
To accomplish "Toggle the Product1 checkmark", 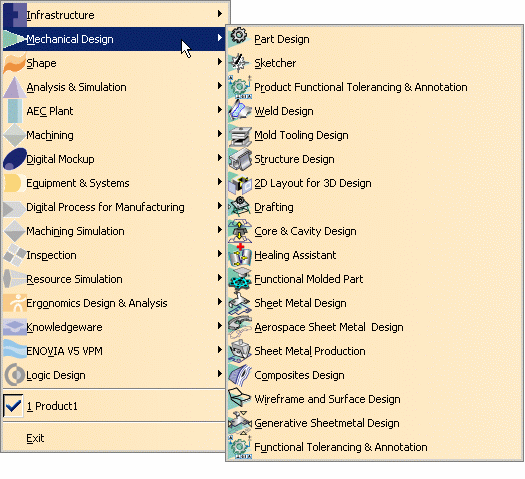I will tap(13, 406).
